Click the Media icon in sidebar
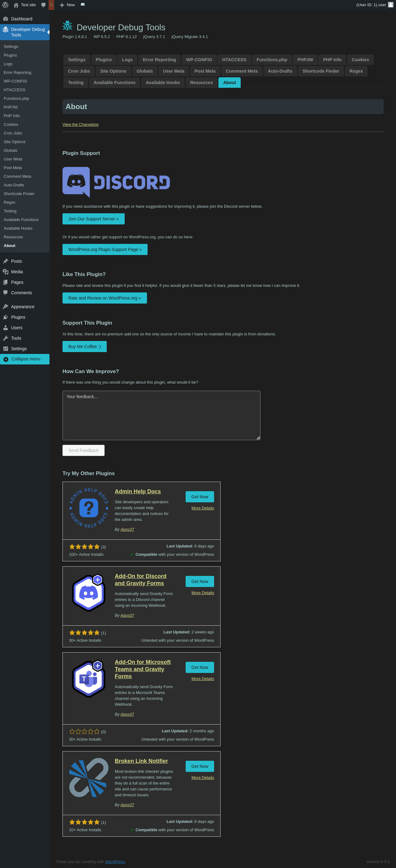Screen dimensions: 396x868 click(5, 272)
